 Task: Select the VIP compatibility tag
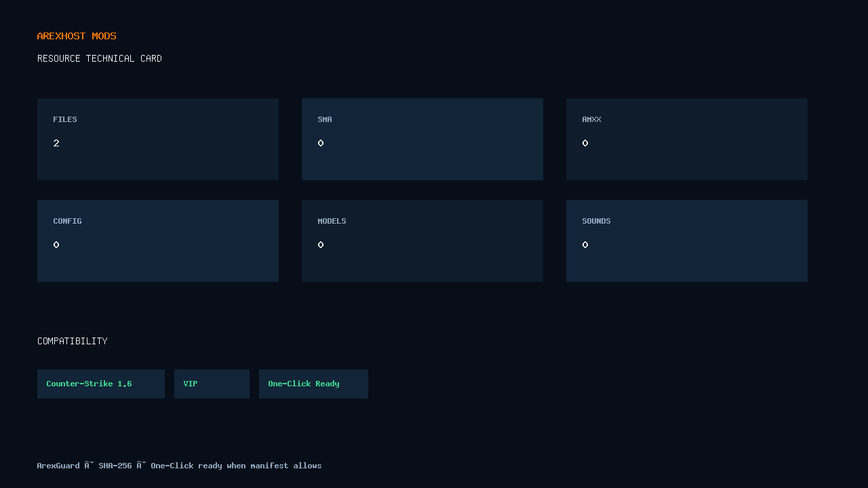tap(212, 384)
